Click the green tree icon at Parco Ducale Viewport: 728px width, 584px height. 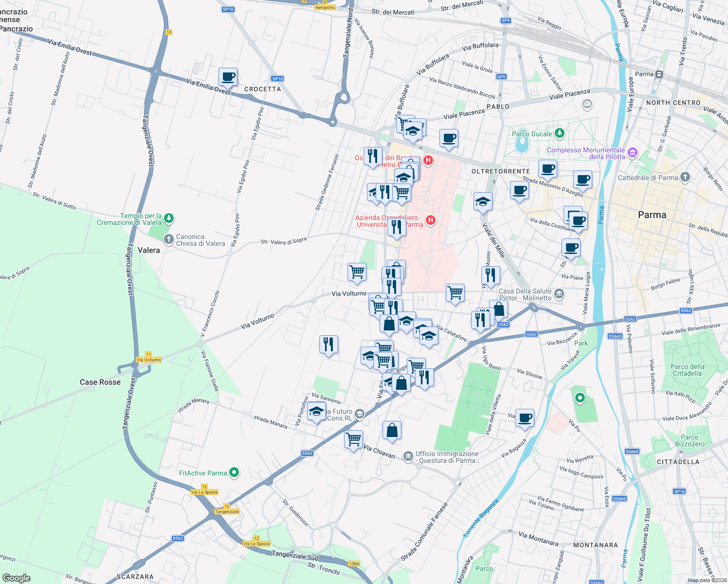[559, 132]
